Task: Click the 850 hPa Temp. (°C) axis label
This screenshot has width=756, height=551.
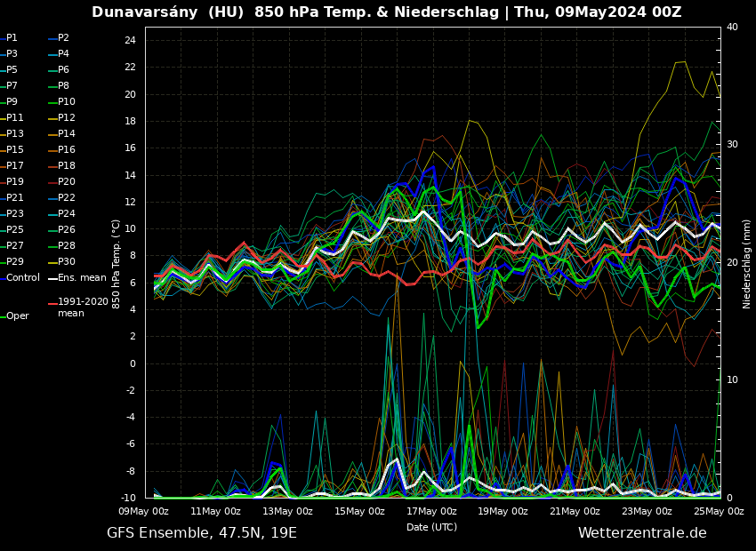Action: pos(116,263)
